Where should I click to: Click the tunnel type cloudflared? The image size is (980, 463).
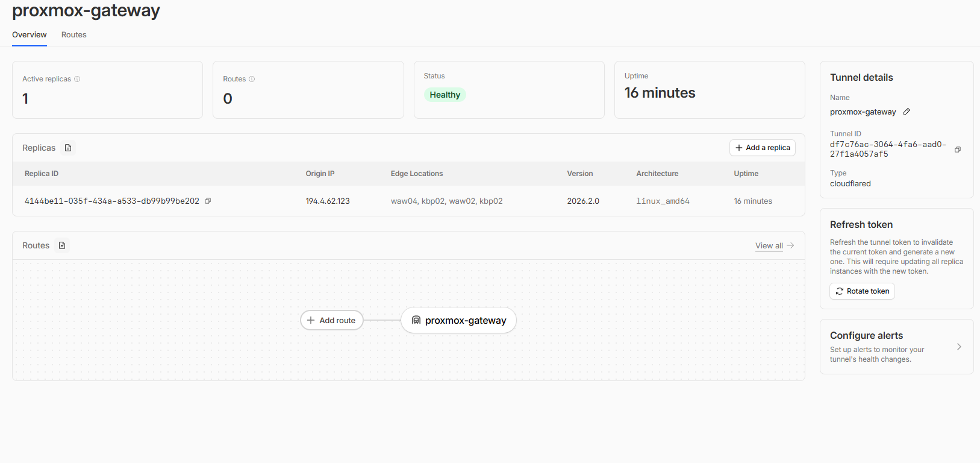(x=850, y=183)
